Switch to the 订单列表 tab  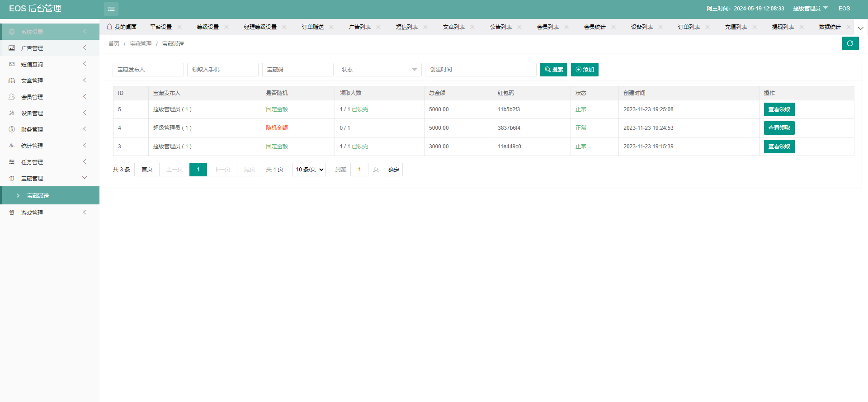click(x=689, y=27)
